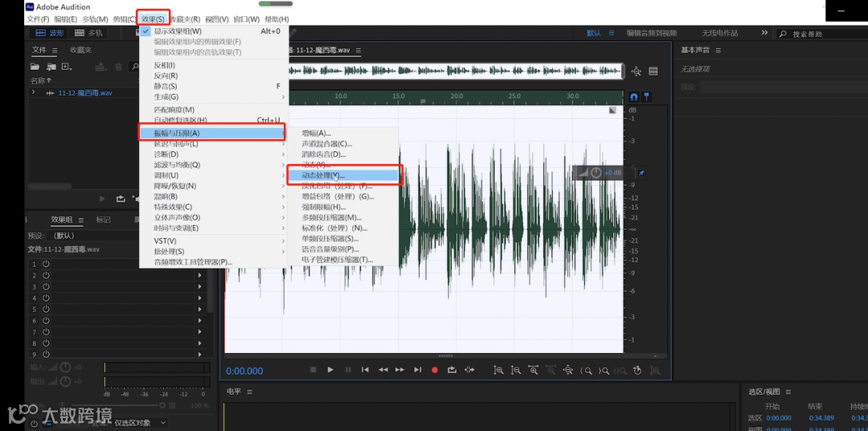Start recording with the red record button
The height and width of the screenshot is (431, 868).
point(435,370)
